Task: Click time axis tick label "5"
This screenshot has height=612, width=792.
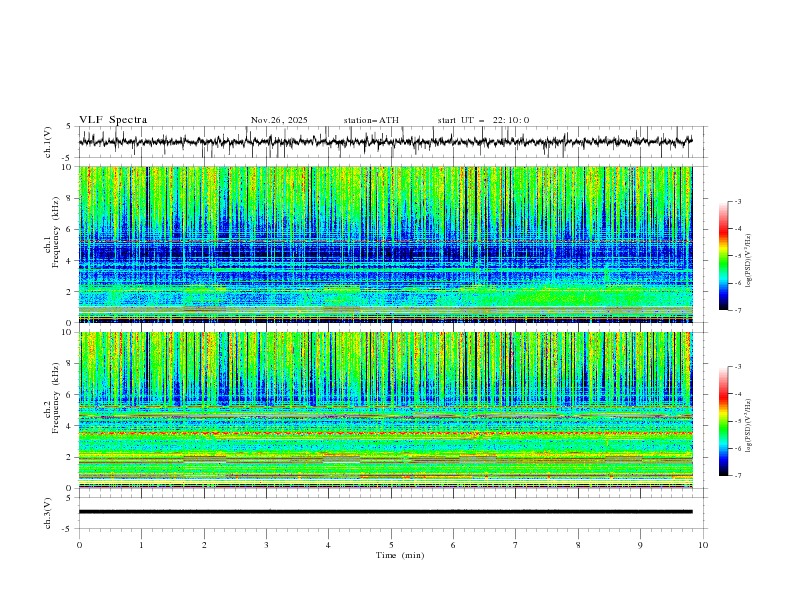Action: pyautogui.click(x=391, y=545)
